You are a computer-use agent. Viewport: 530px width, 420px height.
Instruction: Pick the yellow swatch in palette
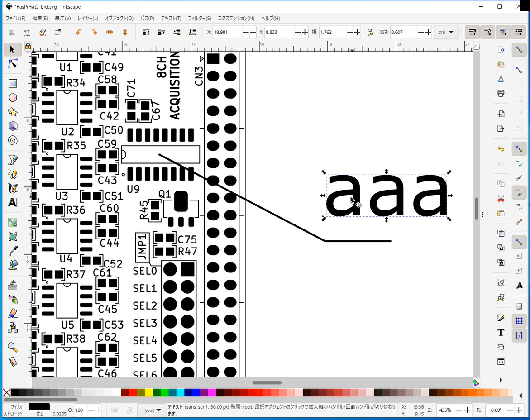click(148, 392)
